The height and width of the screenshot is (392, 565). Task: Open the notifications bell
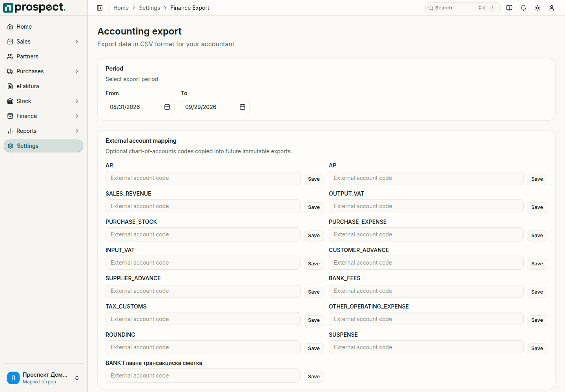coord(523,8)
